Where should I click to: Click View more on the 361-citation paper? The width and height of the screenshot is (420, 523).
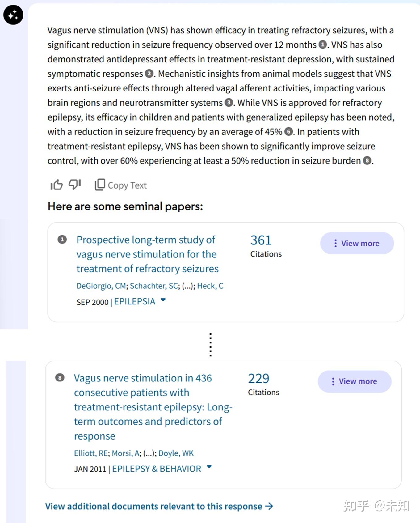(x=357, y=243)
